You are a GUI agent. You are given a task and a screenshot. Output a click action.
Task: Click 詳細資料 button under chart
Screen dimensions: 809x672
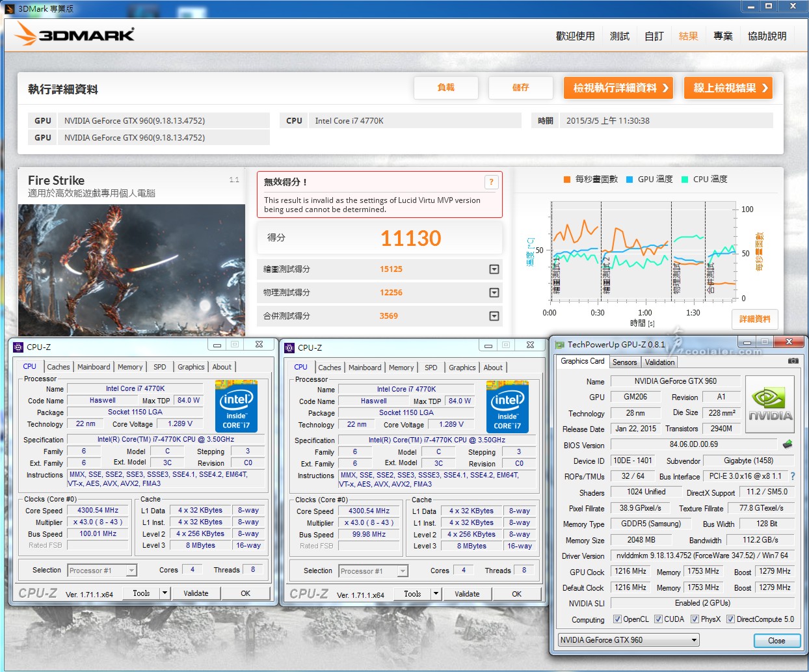point(755,319)
